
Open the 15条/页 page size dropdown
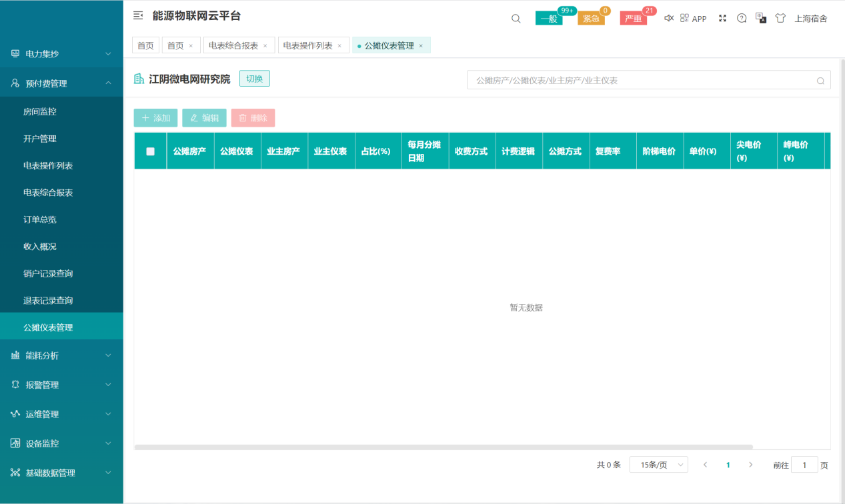(x=658, y=465)
